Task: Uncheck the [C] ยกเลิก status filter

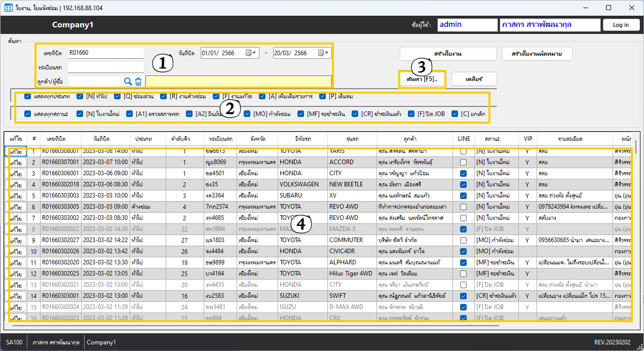Action: click(x=454, y=114)
